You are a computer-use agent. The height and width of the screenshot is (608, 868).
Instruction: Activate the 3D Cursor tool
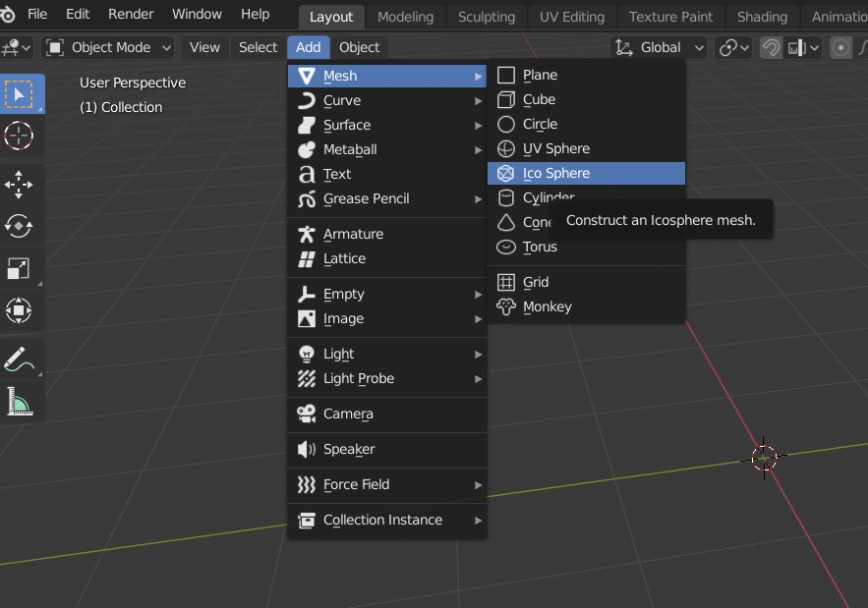[20, 137]
